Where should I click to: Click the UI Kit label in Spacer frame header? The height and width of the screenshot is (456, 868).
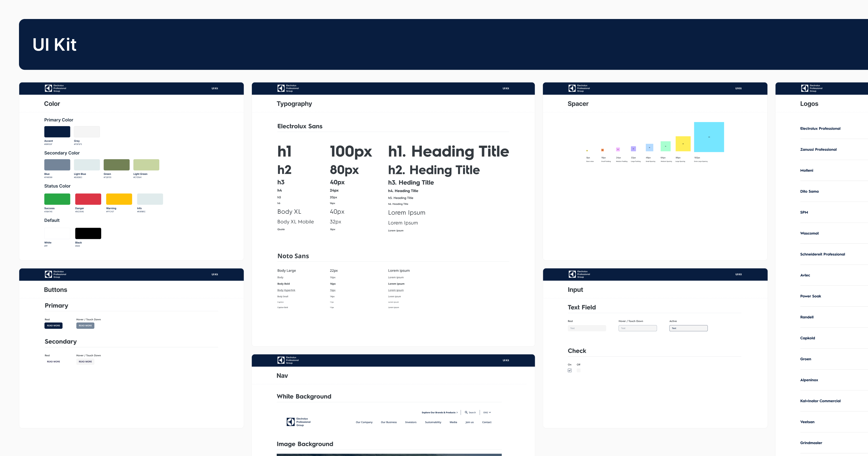click(x=738, y=88)
